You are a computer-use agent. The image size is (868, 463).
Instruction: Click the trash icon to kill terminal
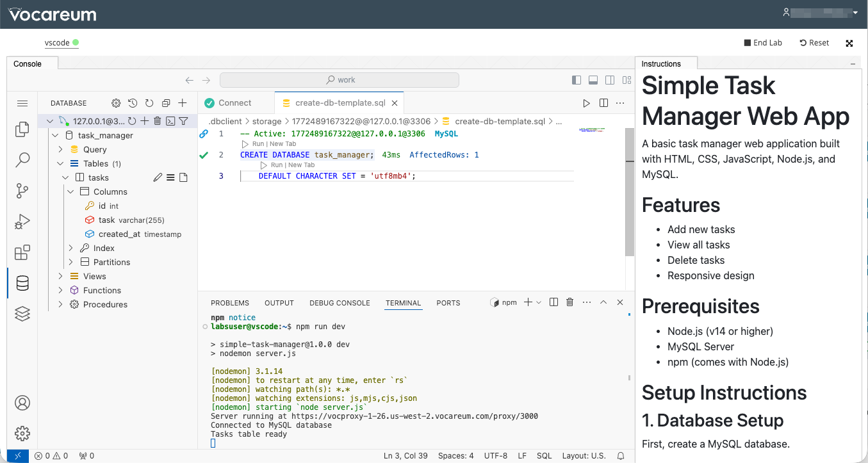(569, 302)
